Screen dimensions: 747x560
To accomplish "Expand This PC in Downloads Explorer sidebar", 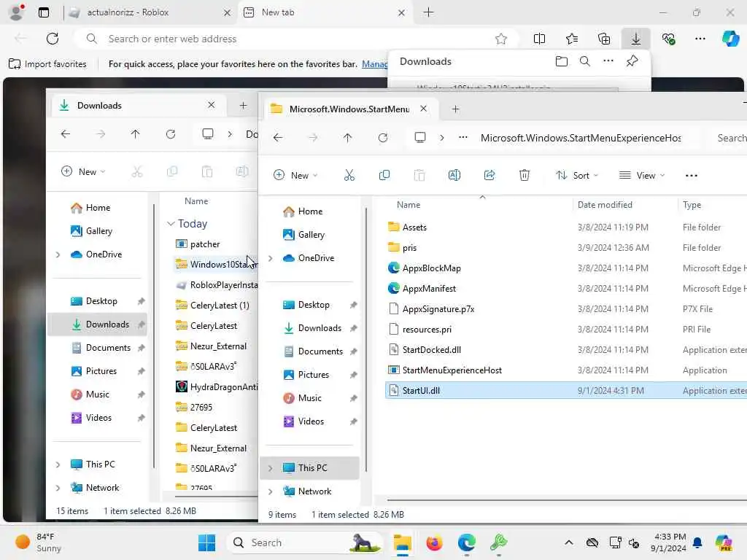I will click(58, 464).
